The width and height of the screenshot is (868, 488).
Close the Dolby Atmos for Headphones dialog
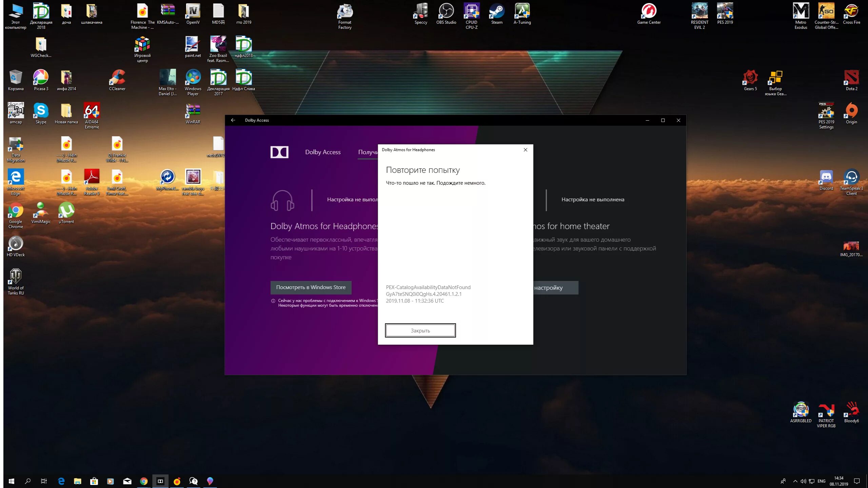coord(525,150)
